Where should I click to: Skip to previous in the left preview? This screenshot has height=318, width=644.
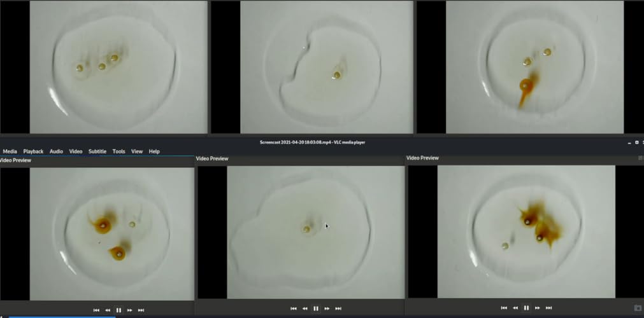97,310
